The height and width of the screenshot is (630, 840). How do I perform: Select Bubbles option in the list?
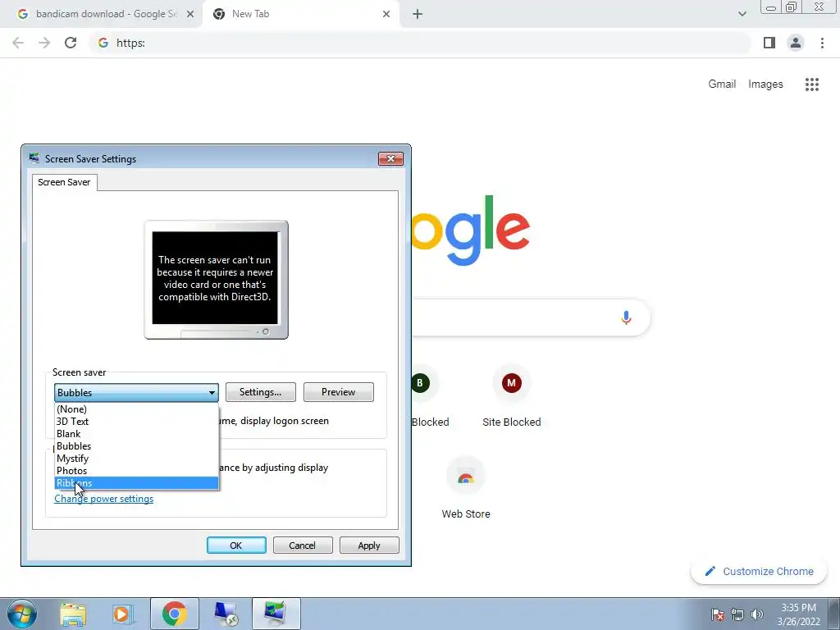[137, 446]
